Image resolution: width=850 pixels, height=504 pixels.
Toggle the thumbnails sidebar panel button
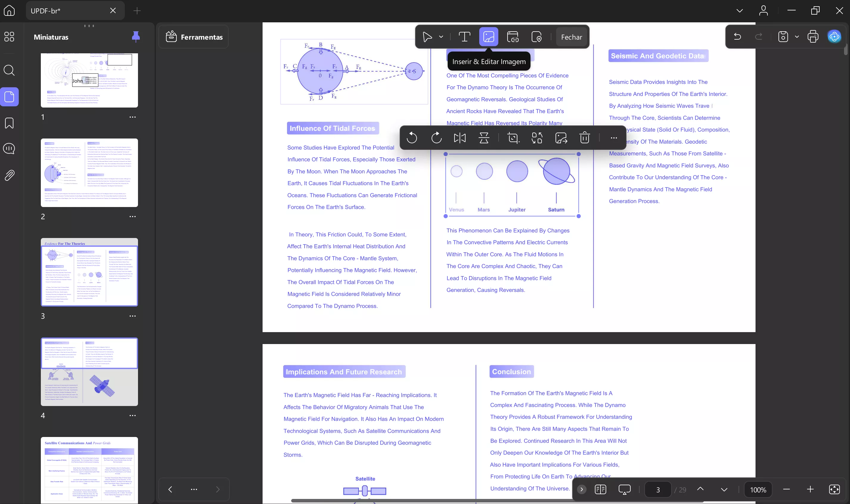pos(9,97)
